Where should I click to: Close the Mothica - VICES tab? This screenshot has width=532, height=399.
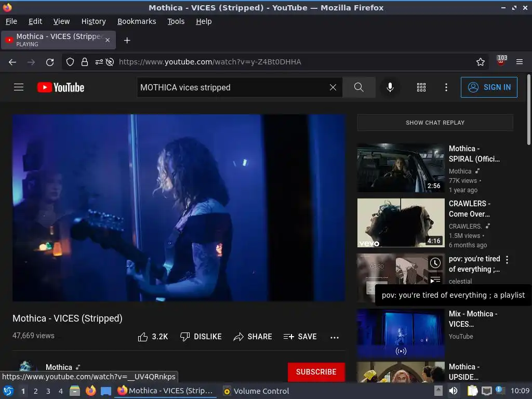pyautogui.click(x=108, y=40)
